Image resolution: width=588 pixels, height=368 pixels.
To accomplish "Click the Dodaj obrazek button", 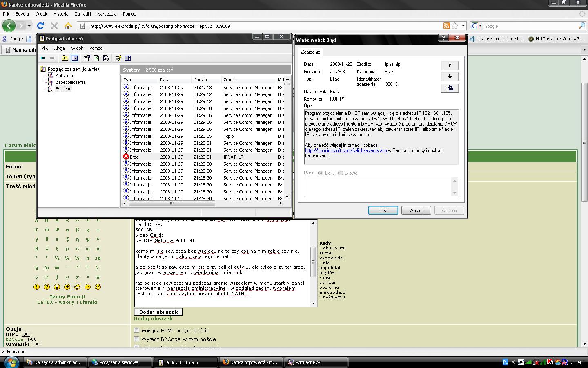I will [x=158, y=312].
